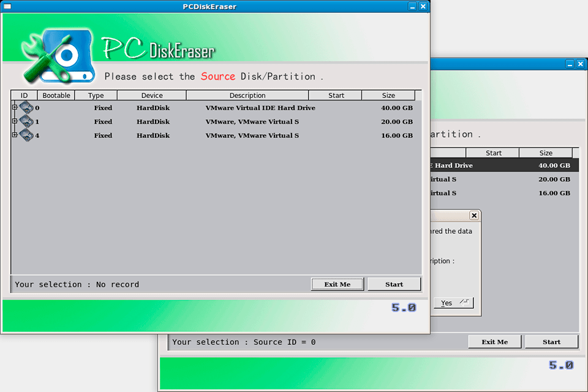Expand the tree node for disk 4

(x=14, y=135)
